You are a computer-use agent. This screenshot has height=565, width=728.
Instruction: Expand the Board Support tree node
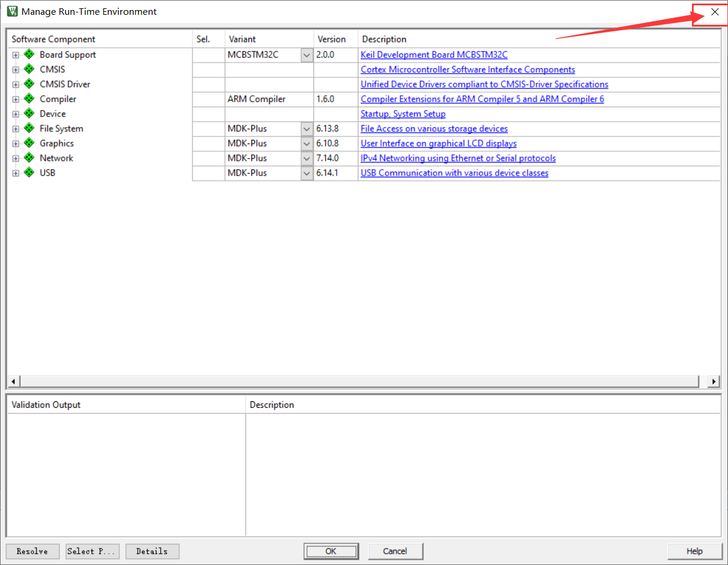16,55
